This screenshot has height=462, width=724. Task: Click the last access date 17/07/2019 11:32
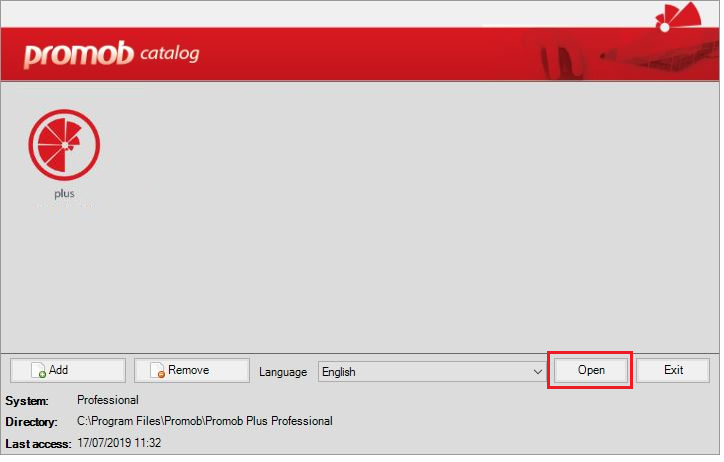tap(120, 445)
